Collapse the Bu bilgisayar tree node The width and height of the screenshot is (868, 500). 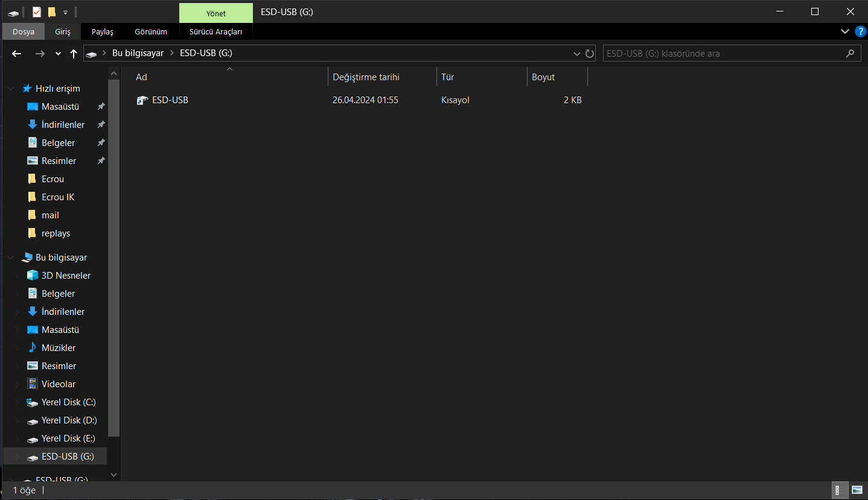point(11,258)
